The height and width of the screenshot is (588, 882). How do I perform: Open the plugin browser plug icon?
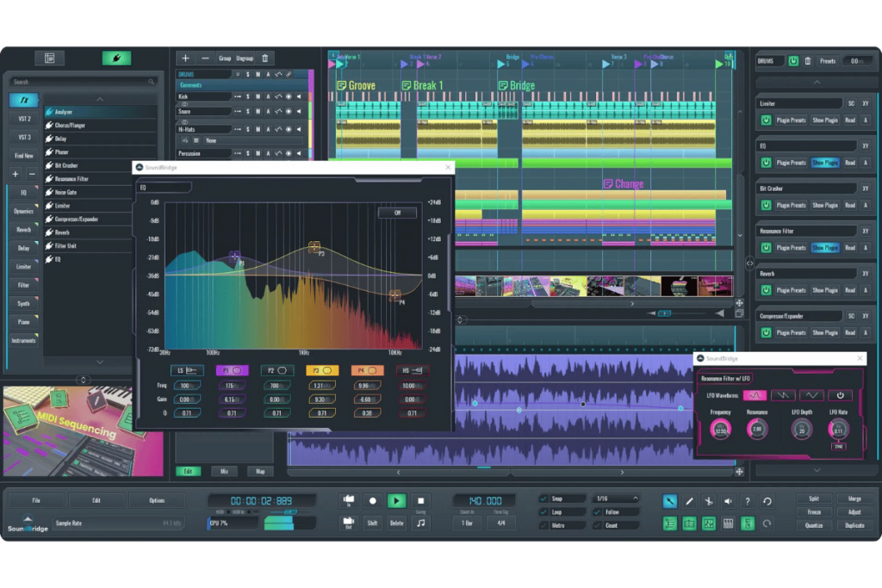[x=116, y=58]
